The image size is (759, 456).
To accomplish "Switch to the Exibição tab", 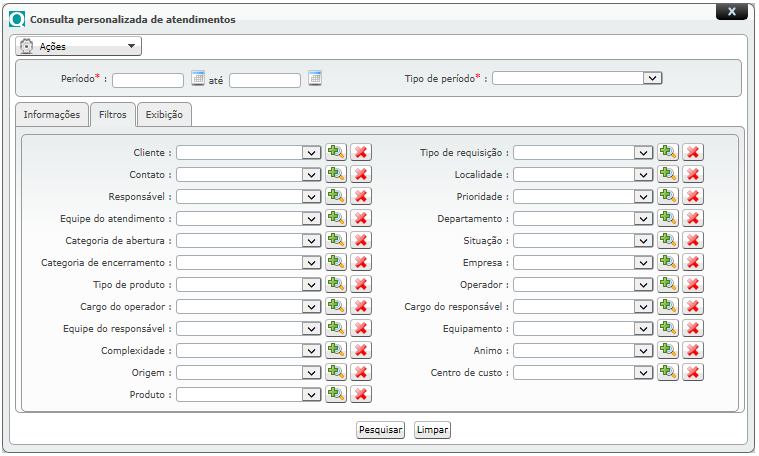I will [164, 115].
